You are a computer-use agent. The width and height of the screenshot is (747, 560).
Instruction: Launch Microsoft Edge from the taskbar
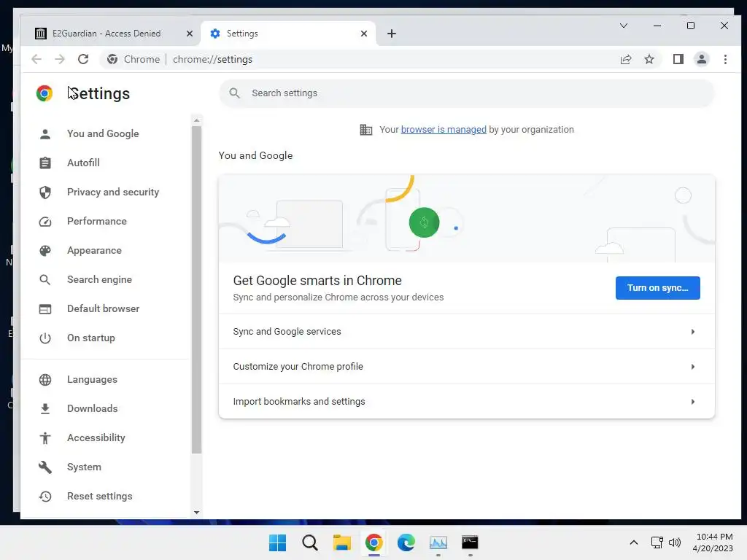(406, 542)
